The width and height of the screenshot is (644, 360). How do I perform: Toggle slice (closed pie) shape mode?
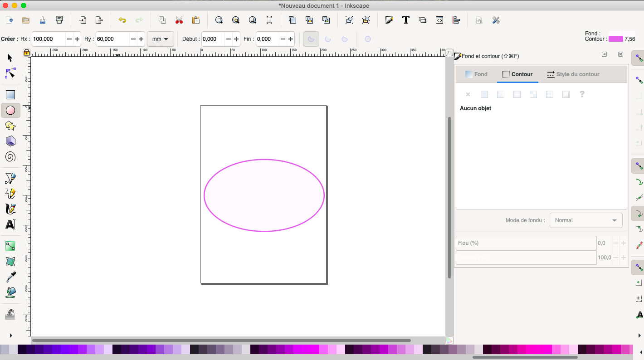click(311, 39)
